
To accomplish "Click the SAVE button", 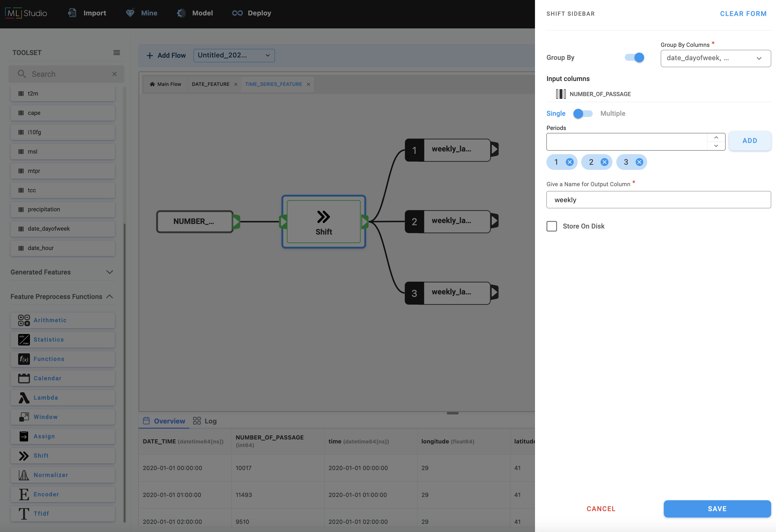I will coord(717,509).
